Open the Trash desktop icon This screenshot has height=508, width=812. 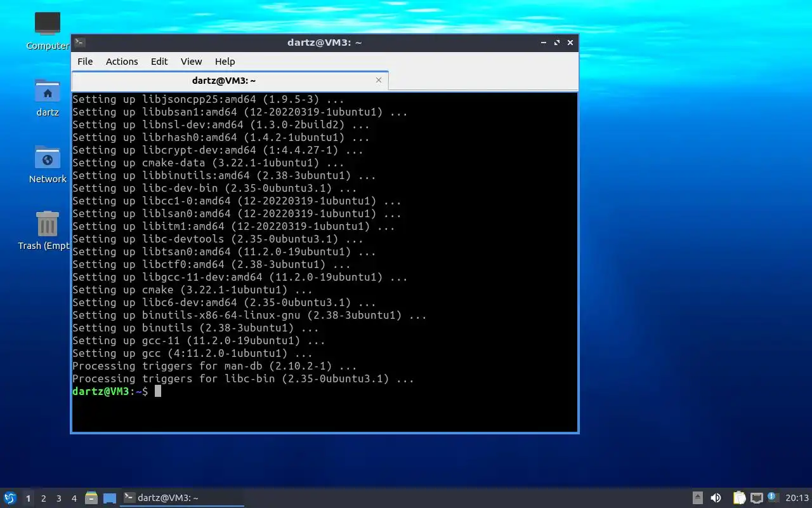point(48,224)
